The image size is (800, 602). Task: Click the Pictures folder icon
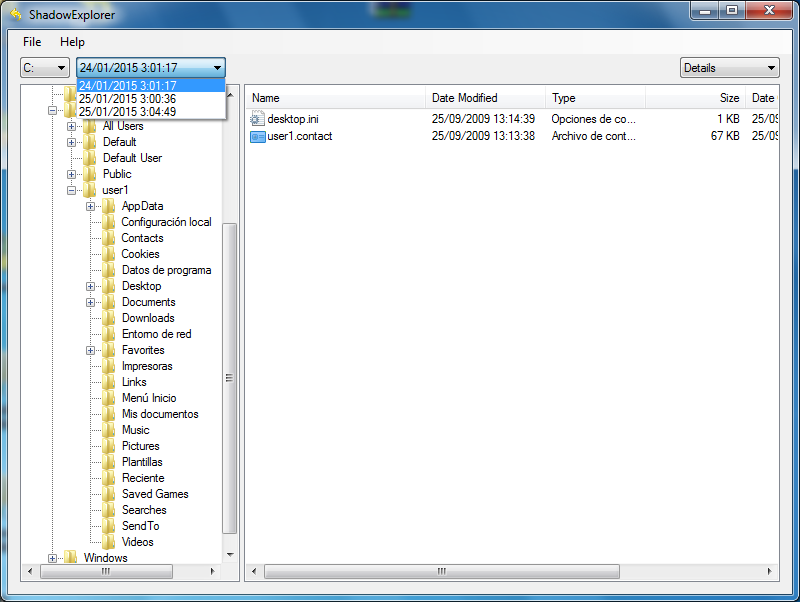tap(108, 446)
